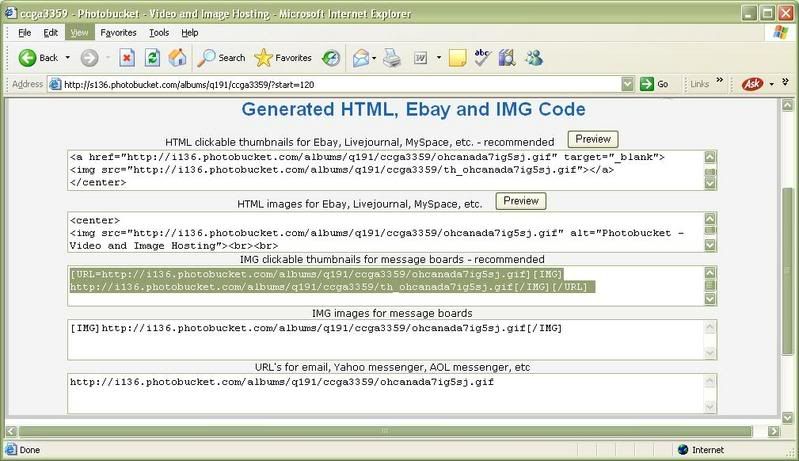
Task: Go to the Home page icon
Action: coord(177,58)
